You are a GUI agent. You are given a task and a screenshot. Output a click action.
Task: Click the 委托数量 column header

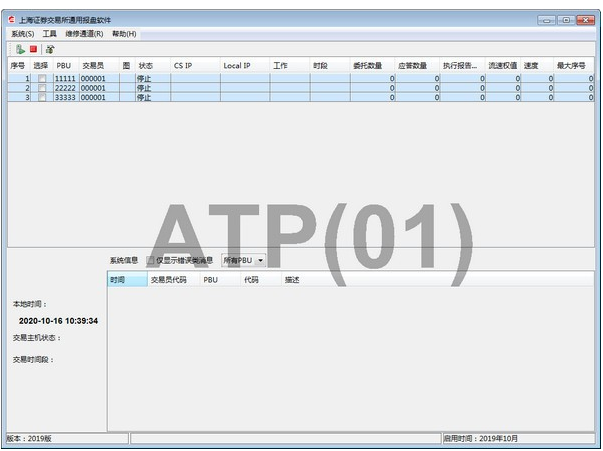tap(372, 66)
